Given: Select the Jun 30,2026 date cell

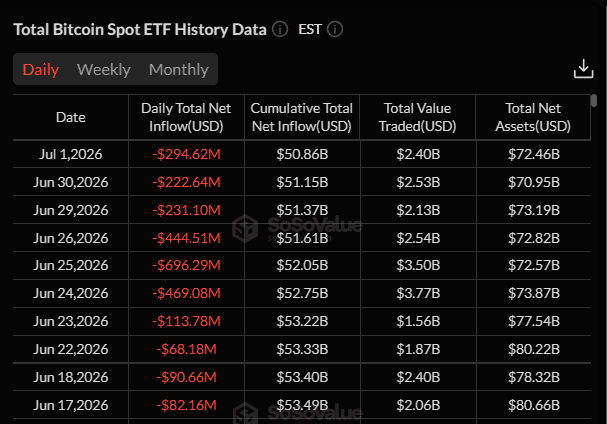Looking at the screenshot, I should point(70,182).
